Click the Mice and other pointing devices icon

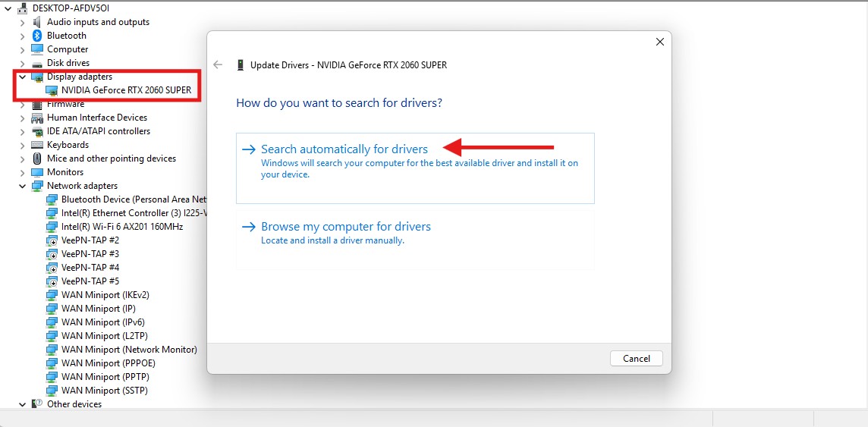click(37, 159)
